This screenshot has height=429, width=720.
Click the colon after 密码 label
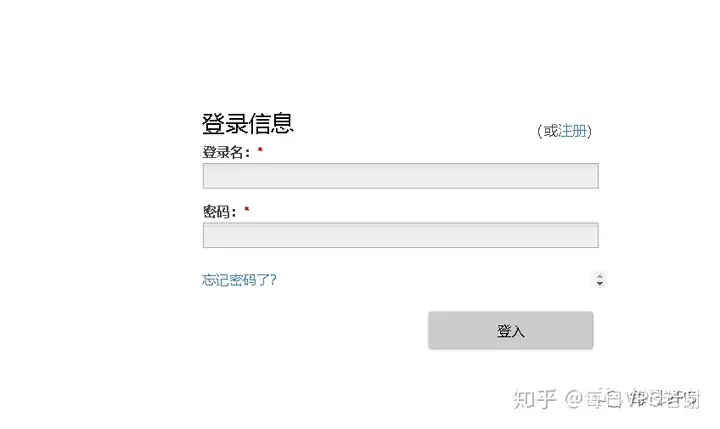[234, 213]
